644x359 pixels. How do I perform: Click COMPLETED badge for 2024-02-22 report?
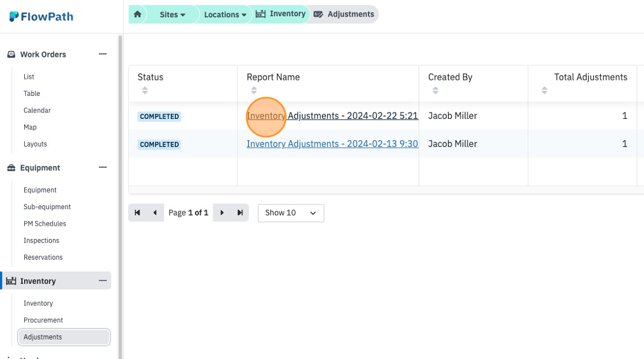pyautogui.click(x=159, y=117)
